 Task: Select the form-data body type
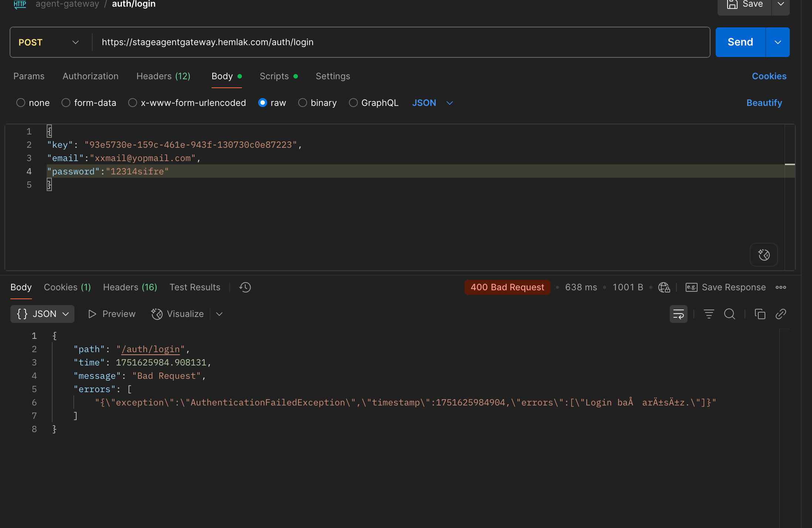click(66, 103)
